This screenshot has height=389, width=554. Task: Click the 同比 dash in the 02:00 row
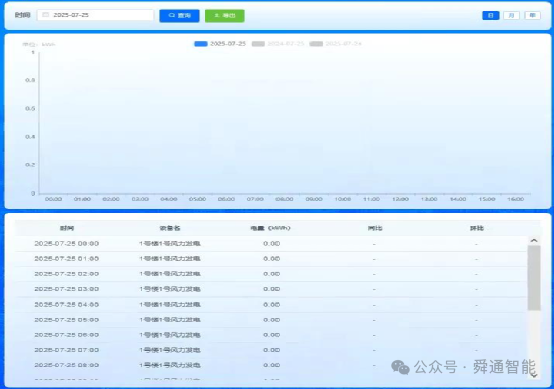click(374, 274)
